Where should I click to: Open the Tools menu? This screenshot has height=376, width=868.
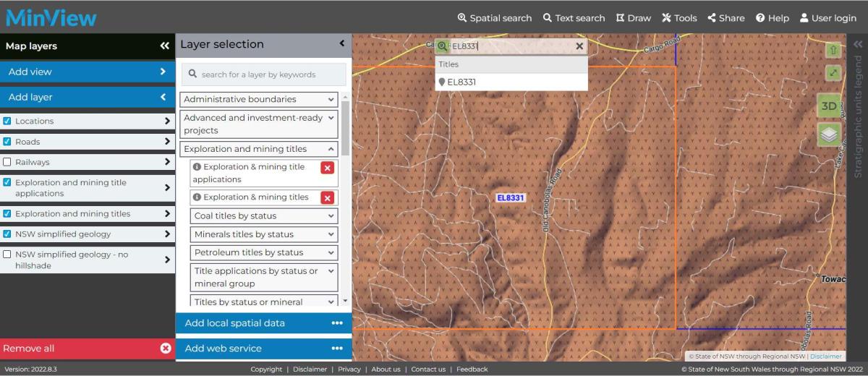tap(679, 18)
